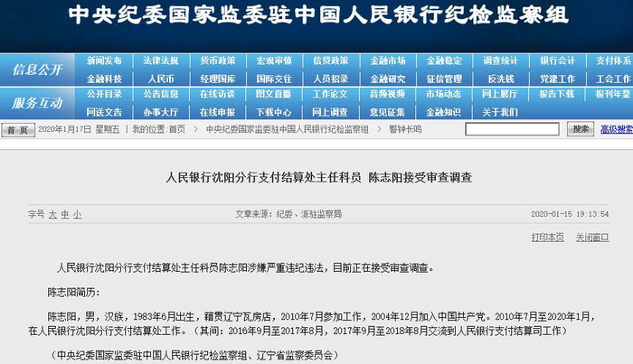Click the article title about 陈志阳
633x364 pixels.
pyautogui.click(x=319, y=177)
